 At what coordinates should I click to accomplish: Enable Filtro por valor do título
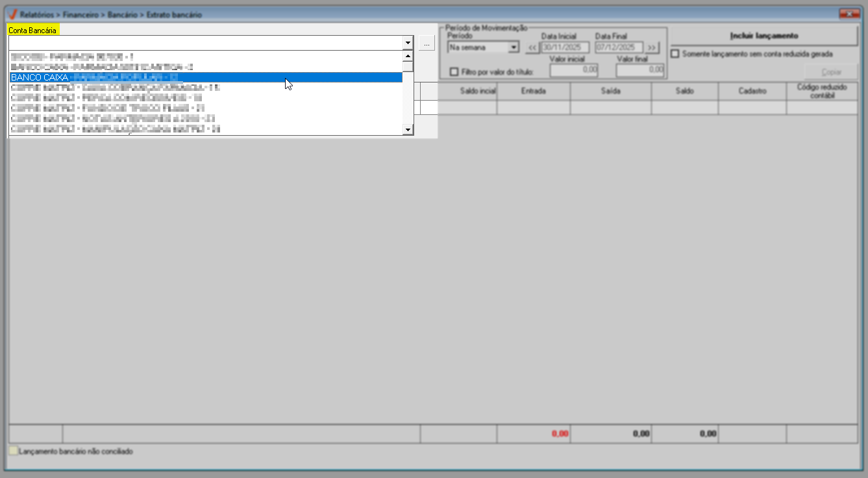[x=454, y=71]
